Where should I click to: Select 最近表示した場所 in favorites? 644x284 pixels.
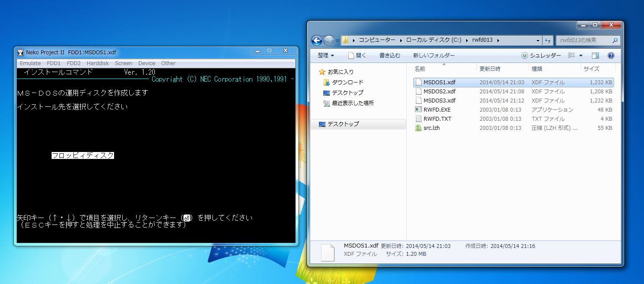point(353,103)
